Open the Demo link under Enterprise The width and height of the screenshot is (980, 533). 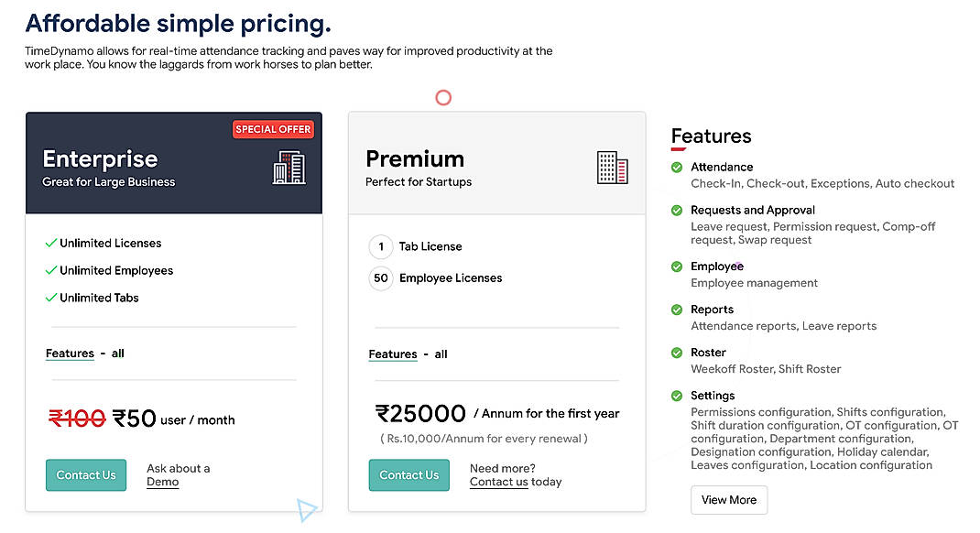[x=162, y=481]
